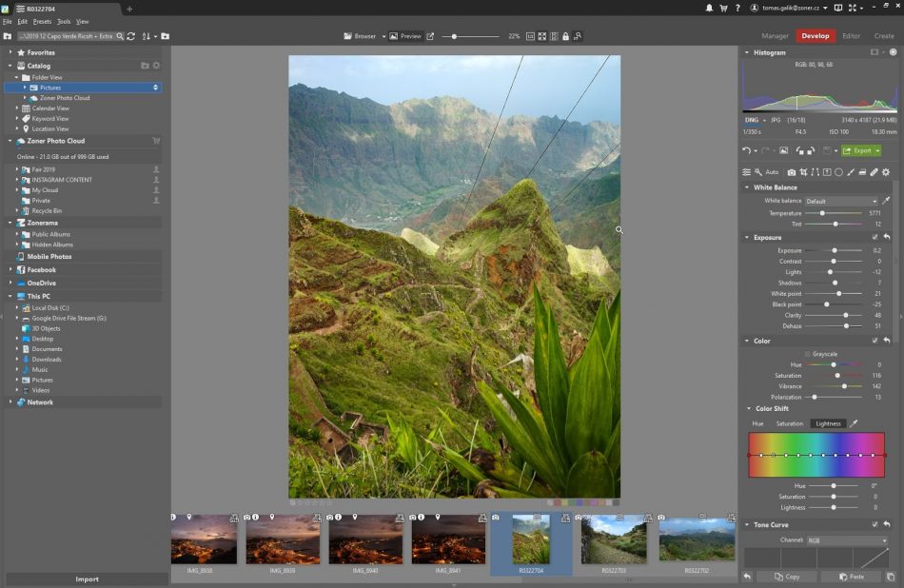Viewport: 904px width, 588px height.
Task: Click the Auto enhance button
Action: click(772, 172)
